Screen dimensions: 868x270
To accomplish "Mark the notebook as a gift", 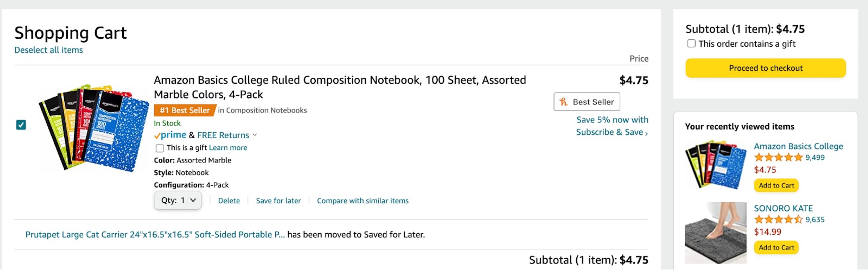I will (160, 148).
